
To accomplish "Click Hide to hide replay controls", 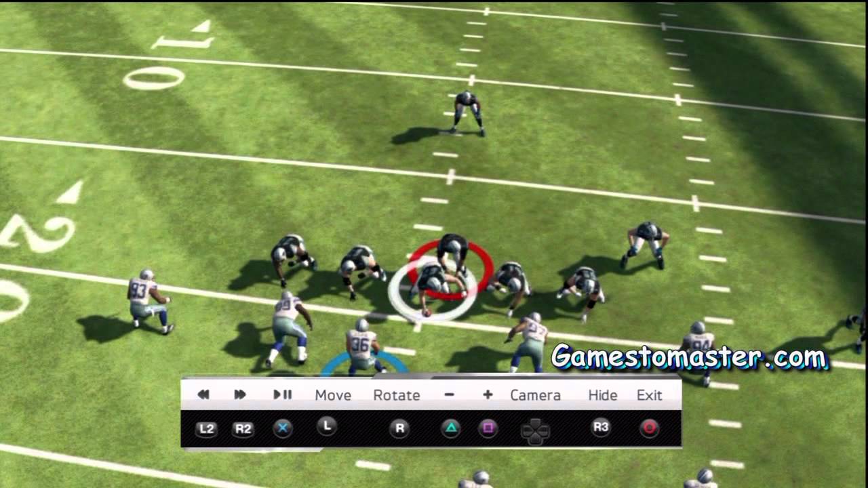I will click(602, 395).
